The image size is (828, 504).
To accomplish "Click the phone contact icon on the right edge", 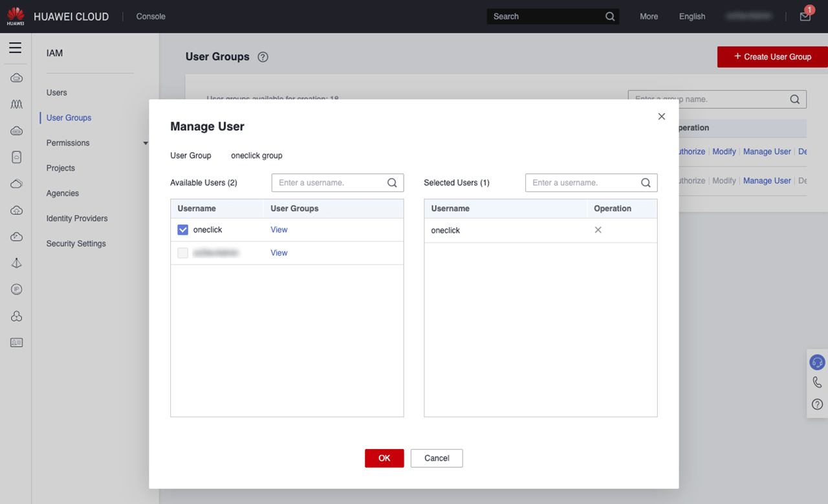I will point(818,383).
